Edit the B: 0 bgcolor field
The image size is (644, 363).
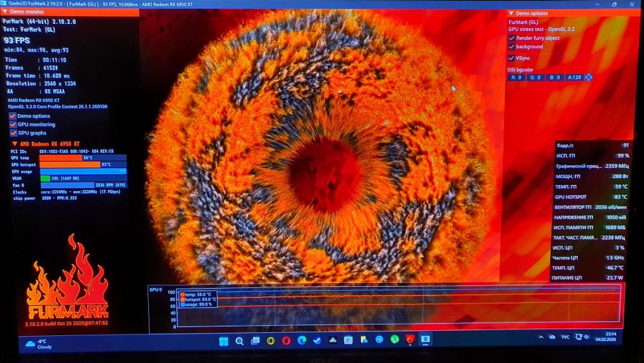pos(554,77)
